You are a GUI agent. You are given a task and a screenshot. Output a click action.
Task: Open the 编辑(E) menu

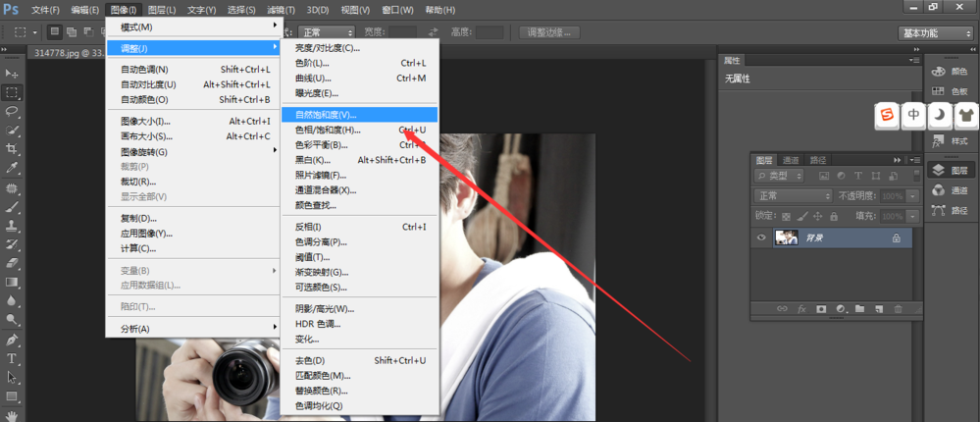coord(85,10)
